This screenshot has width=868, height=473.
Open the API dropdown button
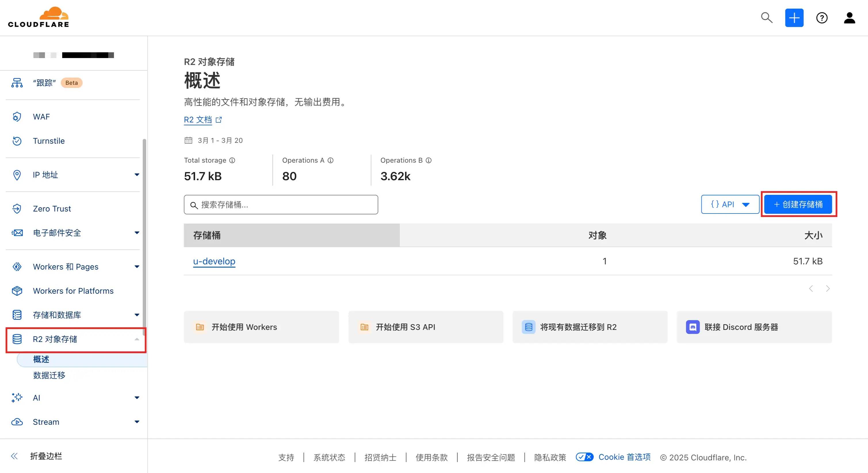tap(730, 204)
